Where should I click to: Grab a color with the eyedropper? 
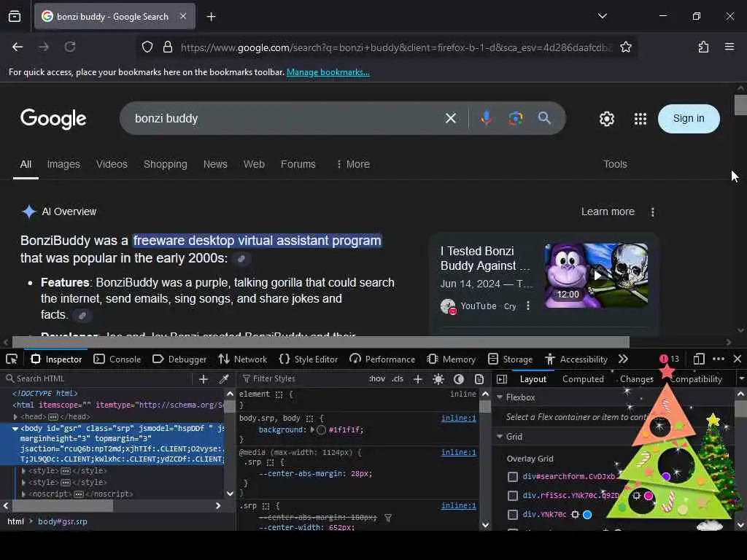point(223,379)
